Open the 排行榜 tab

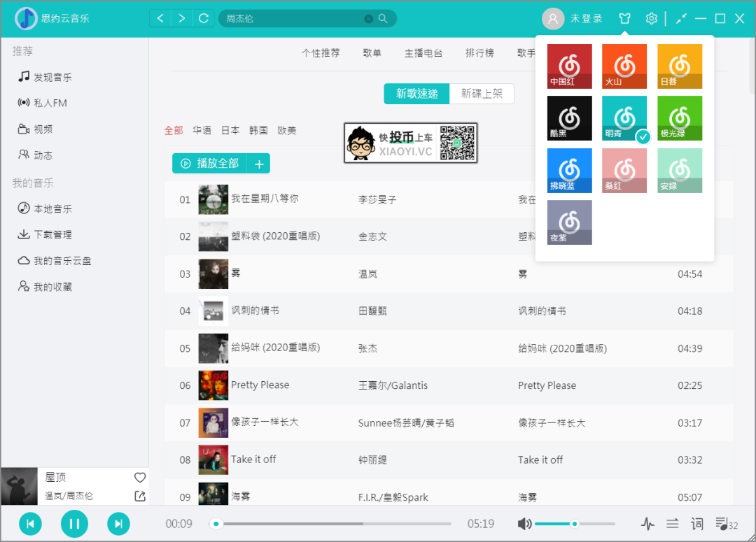coord(479,53)
